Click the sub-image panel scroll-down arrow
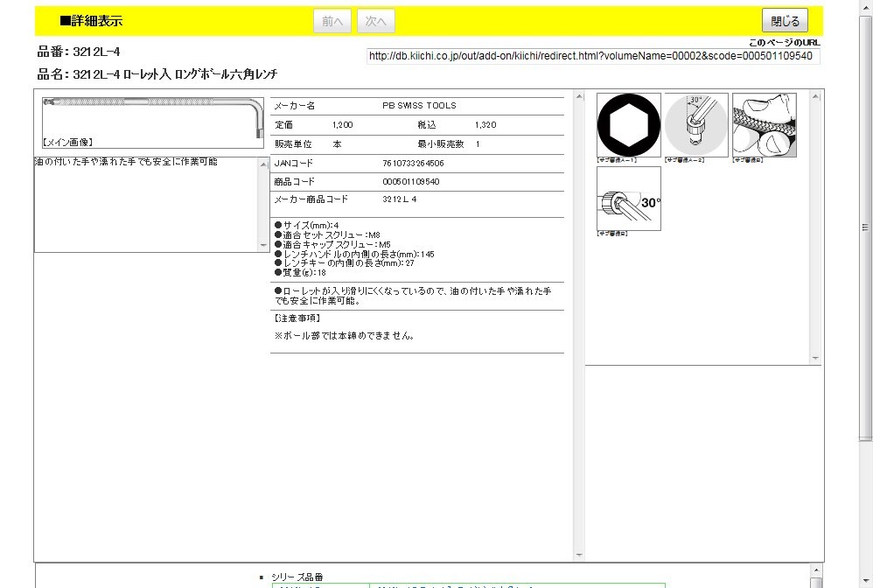The width and height of the screenshot is (873, 588). 815,358
